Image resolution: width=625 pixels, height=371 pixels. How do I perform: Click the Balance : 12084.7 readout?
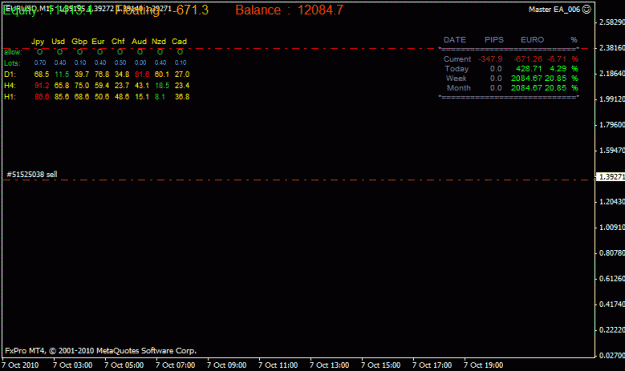289,10
